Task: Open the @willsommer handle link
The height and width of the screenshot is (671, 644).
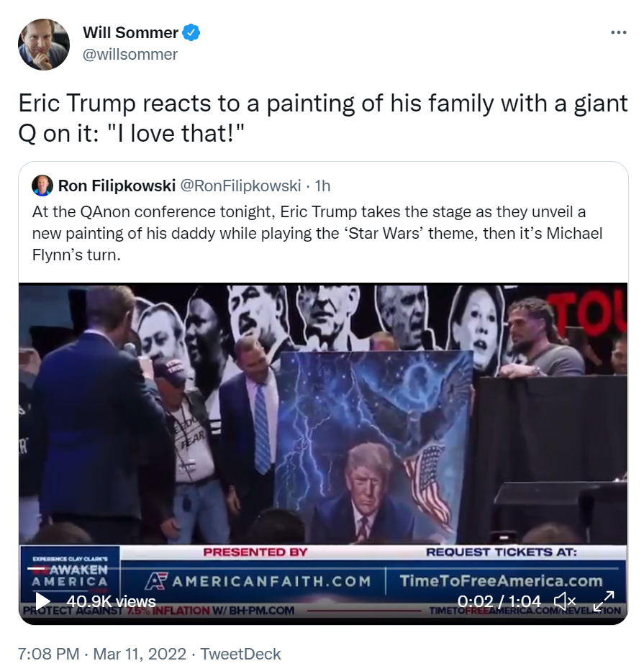Action: pyautogui.click(x=130, y=55)
